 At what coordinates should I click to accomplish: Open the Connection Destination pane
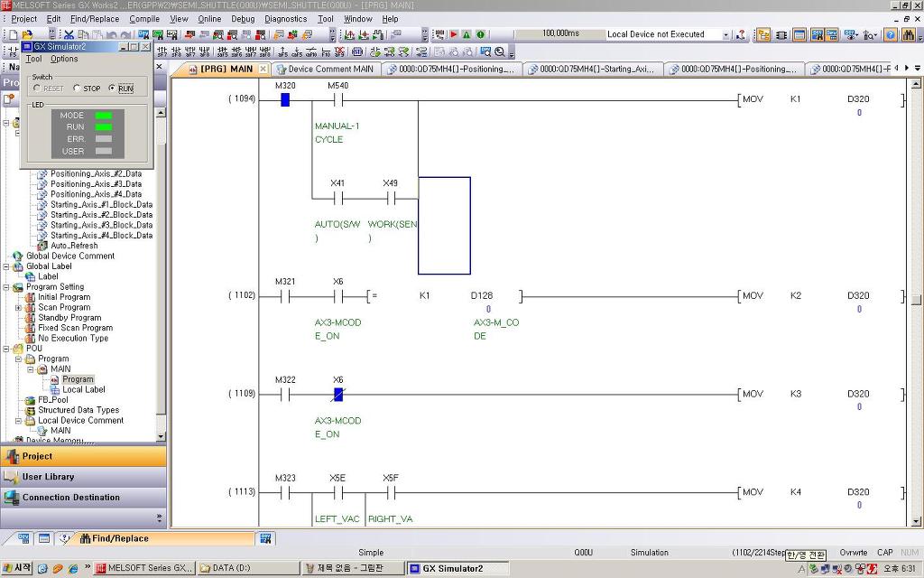[x=83, y=498]
